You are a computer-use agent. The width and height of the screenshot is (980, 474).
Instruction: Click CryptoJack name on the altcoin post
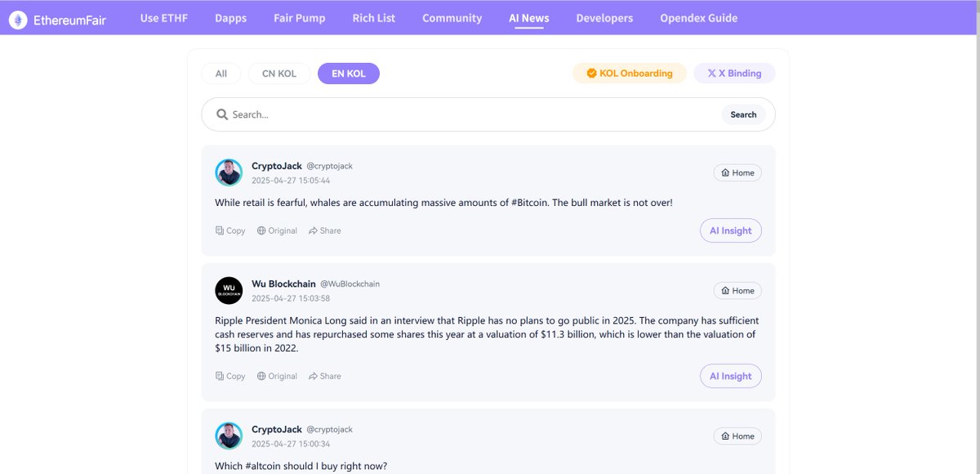(277, 429)
